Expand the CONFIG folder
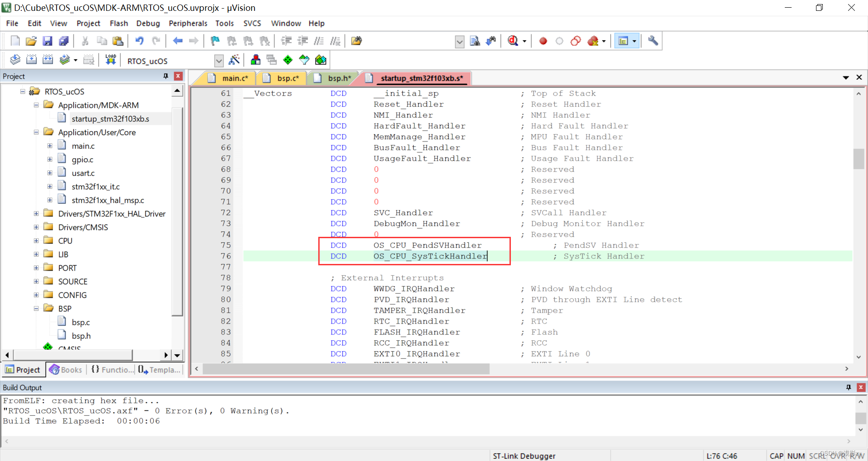 point(36,295)
